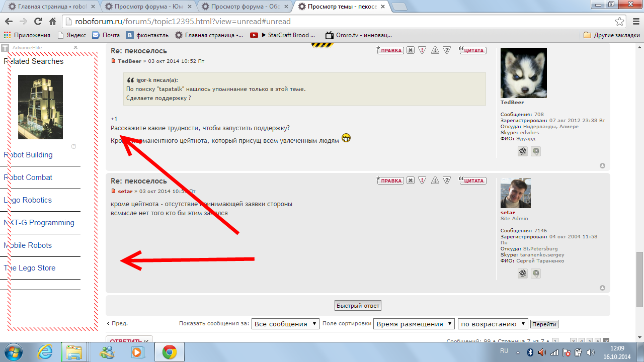Click the flower profile icon under TedBeer
Screen dimensions: 644x362
tap(523, 151)
